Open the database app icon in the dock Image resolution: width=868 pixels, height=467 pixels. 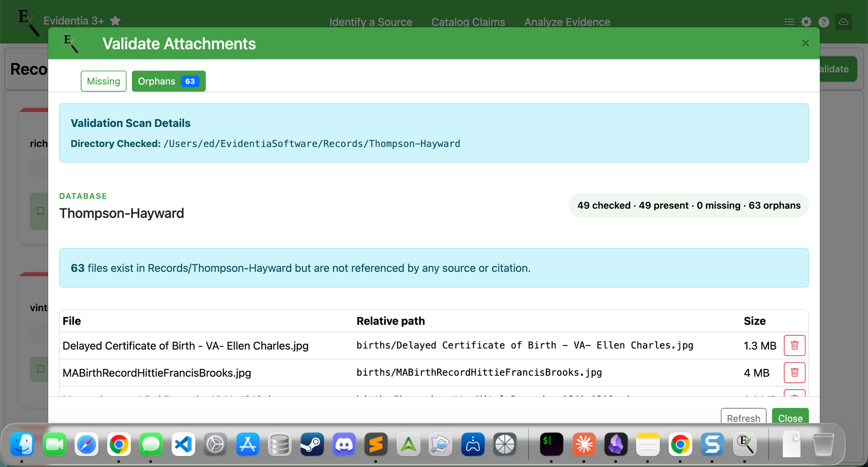click(x=279, y=444)
